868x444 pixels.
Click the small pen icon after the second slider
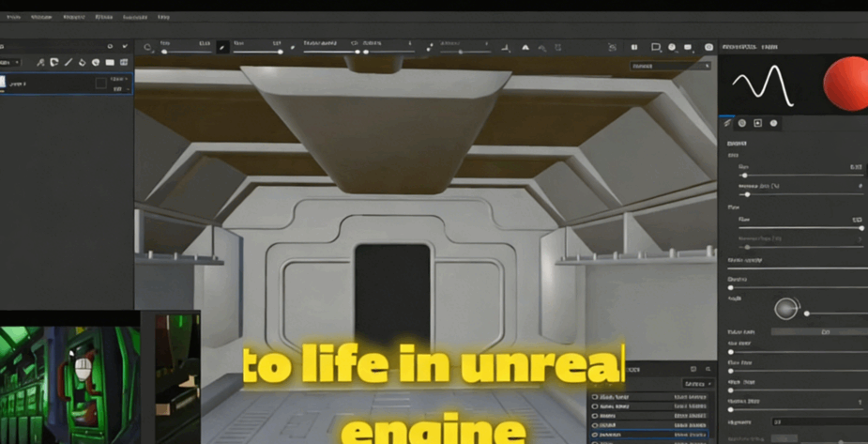(x=292, y=48)
